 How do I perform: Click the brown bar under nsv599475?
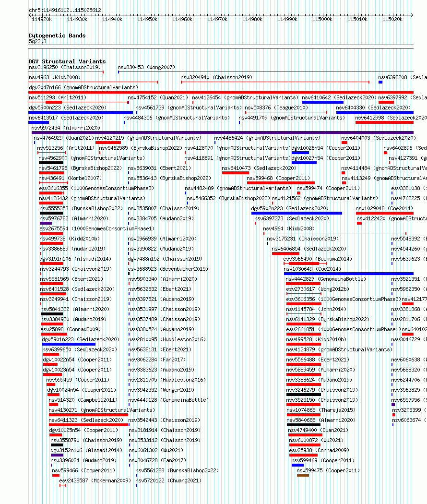pyautogui.click(x=303, y=475)
